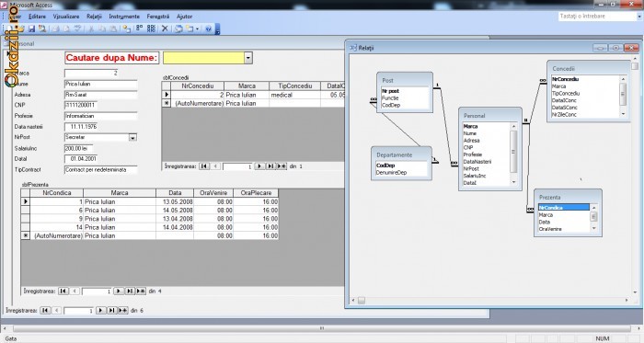Open toolbar options arrow at toolbar end
Image resolution: width=644 pixels, height=343 pixels.
click(218, 29)
